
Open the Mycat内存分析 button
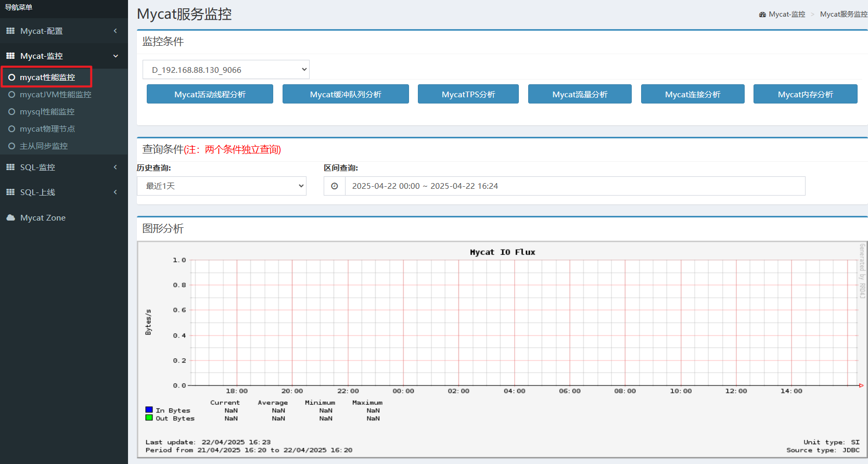tap(805, 94)
